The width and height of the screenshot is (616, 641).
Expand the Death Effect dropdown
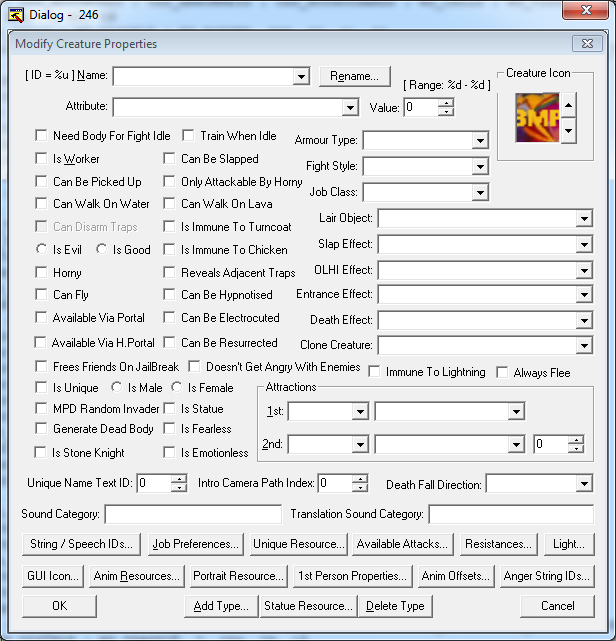[584, 320]
